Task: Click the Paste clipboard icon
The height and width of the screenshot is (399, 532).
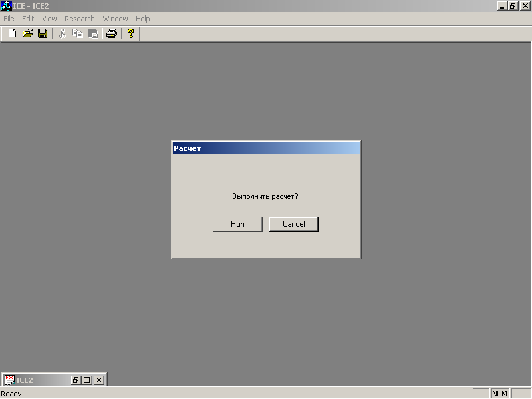Action: click(x=92, y=33)
